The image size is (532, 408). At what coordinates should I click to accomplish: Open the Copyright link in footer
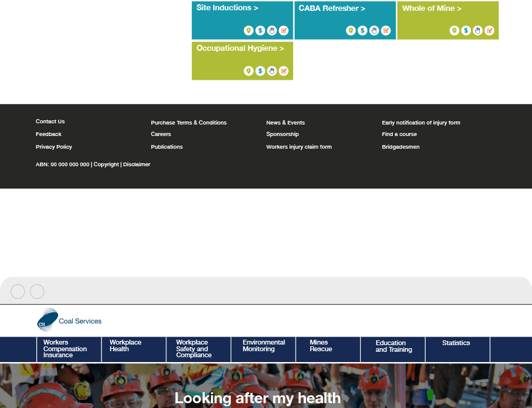click(x=106, y=164)
